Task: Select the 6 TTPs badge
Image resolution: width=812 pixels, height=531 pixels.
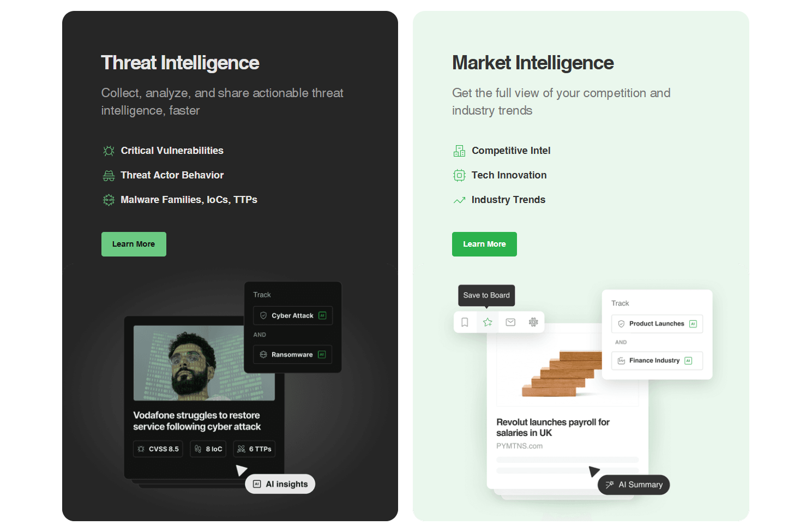Action: (254, 449)
